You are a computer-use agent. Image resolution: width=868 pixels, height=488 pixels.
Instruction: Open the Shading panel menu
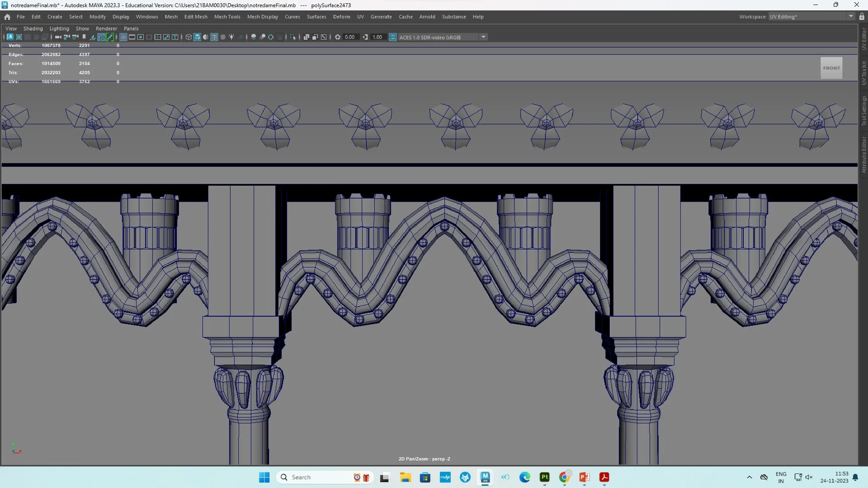pos(33,28)
